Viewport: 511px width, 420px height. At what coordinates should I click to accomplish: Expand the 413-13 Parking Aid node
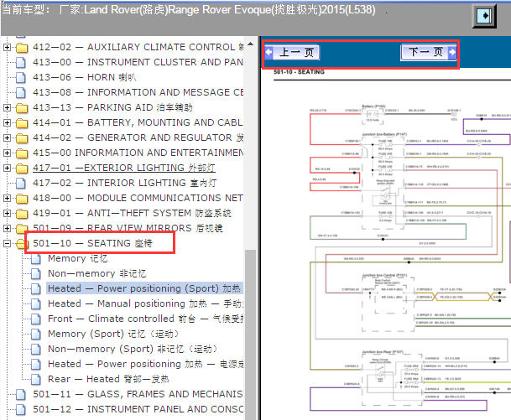[x=7, y=107]
